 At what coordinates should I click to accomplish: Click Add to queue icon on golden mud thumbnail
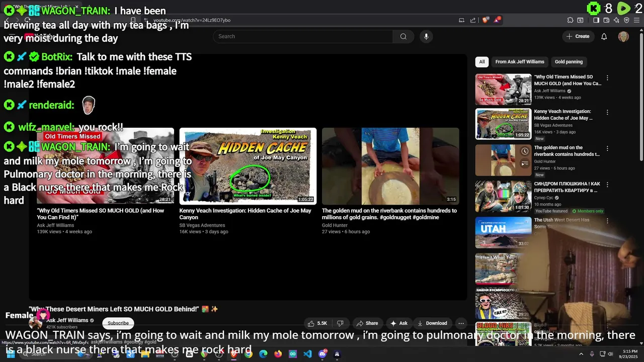coord(525,163)
